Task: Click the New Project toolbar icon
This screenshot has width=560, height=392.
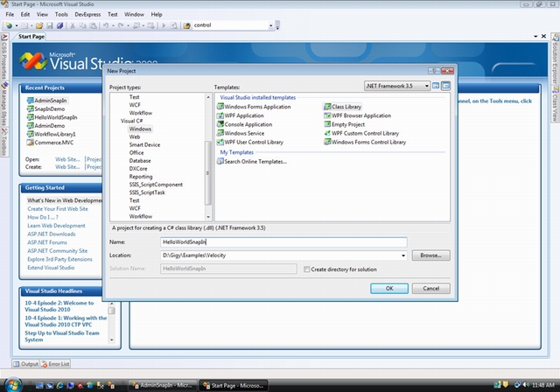Action: [x=9, y=25]
